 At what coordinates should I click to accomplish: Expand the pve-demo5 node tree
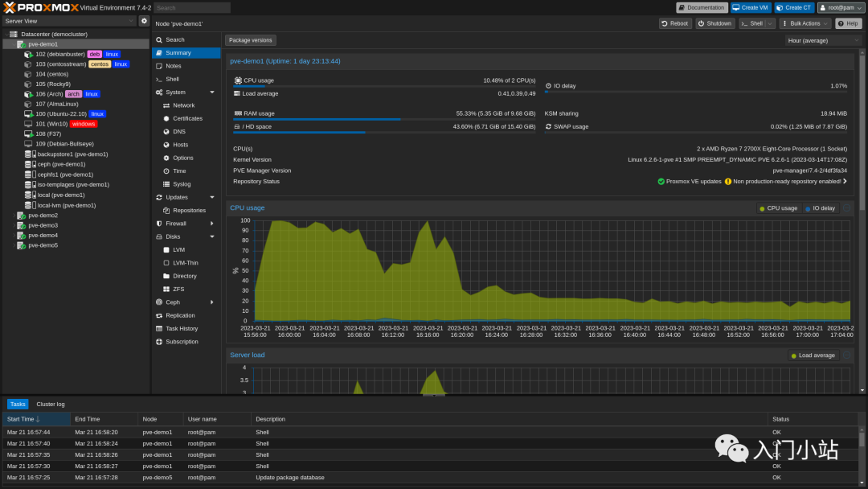click(14, 245)
